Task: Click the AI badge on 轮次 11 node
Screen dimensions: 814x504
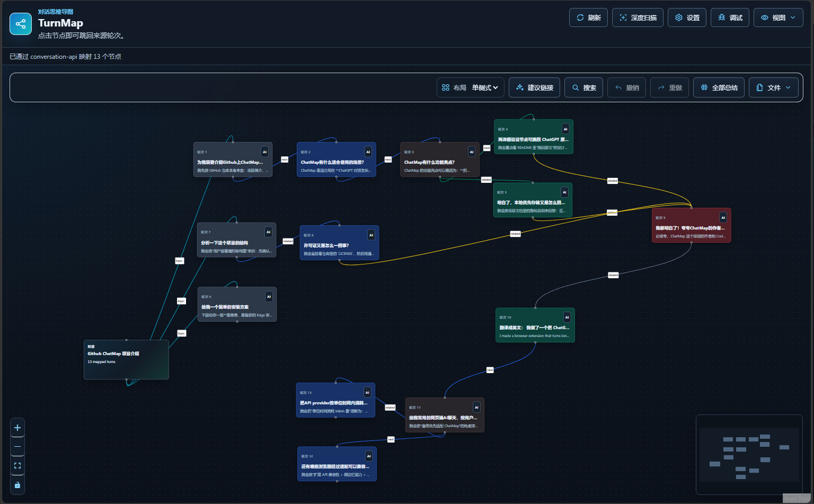Action: [x=477, y=407]
